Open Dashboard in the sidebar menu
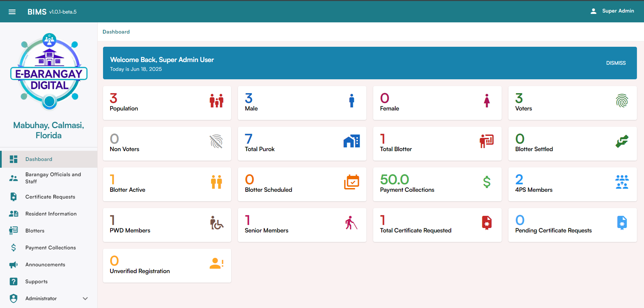The image size is (644, 308). tap(49, 159)
